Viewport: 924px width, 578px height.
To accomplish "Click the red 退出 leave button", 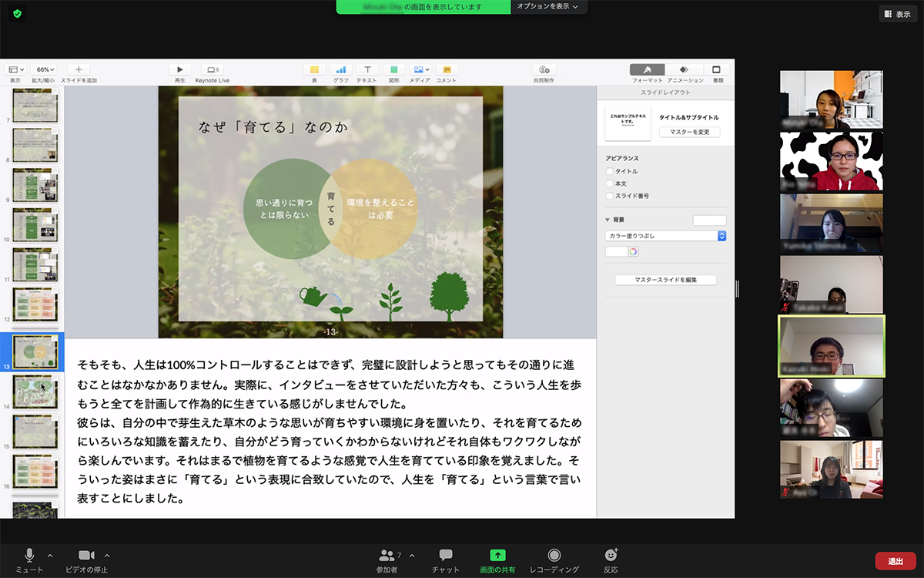I will [x=895, y=561].
